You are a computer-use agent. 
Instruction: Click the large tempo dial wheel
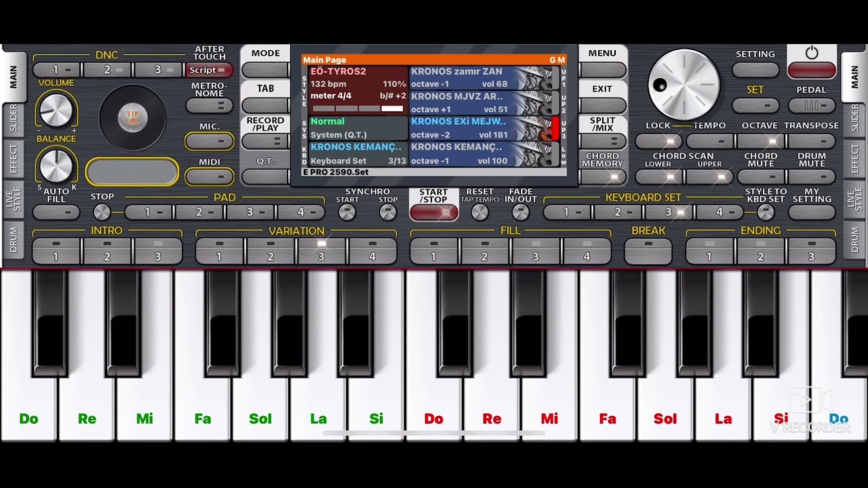point(684,84)
